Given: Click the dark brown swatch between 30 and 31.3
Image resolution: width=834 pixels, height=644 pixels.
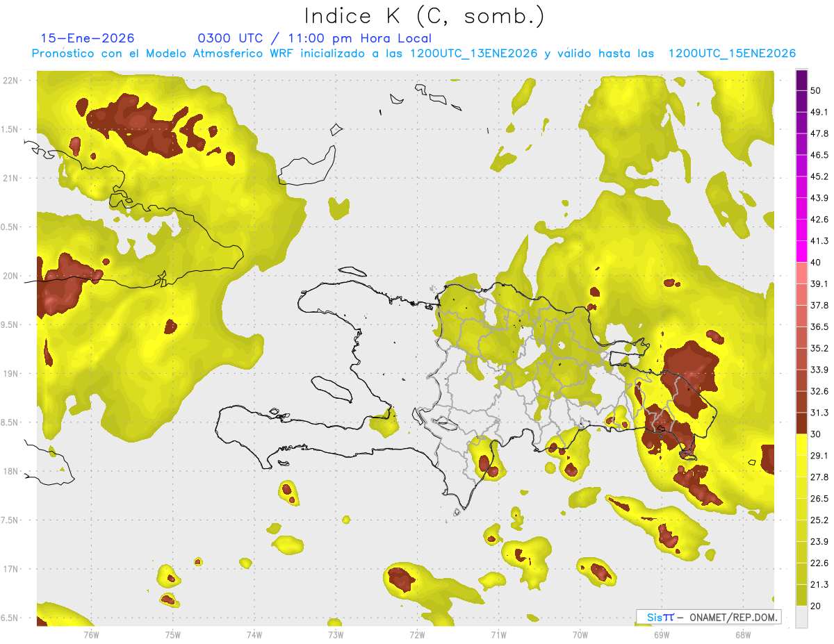Looking at the screenshot, I should click(x=802, y=423).
